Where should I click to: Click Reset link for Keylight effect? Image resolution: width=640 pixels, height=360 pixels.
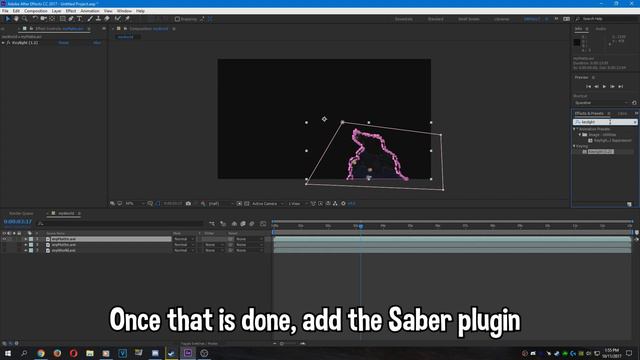coord(64,42)
